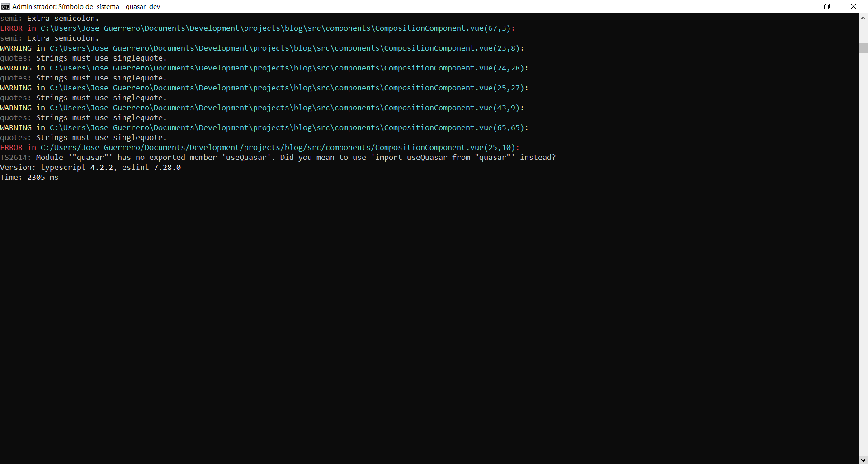Click the command prompt icon in title bar
The width and height of the screenshot is (868, 464).
5,6
